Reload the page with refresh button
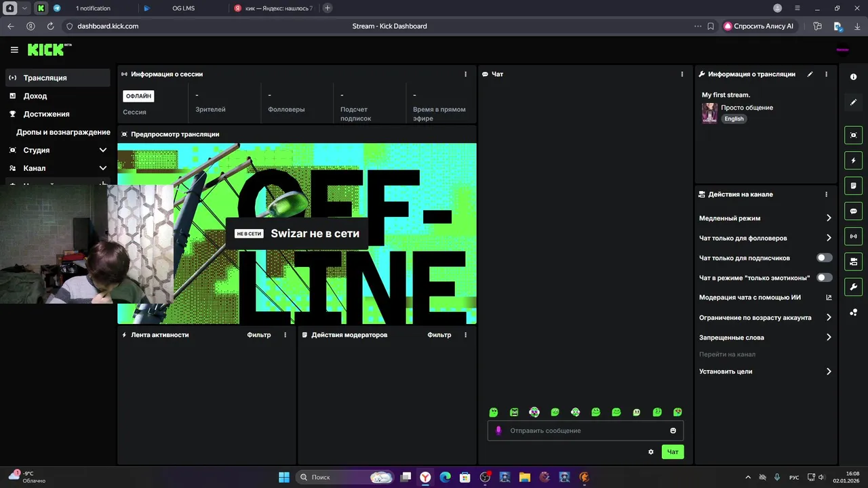868x488 pixels. pyautogui.click(x=50, y=26)
